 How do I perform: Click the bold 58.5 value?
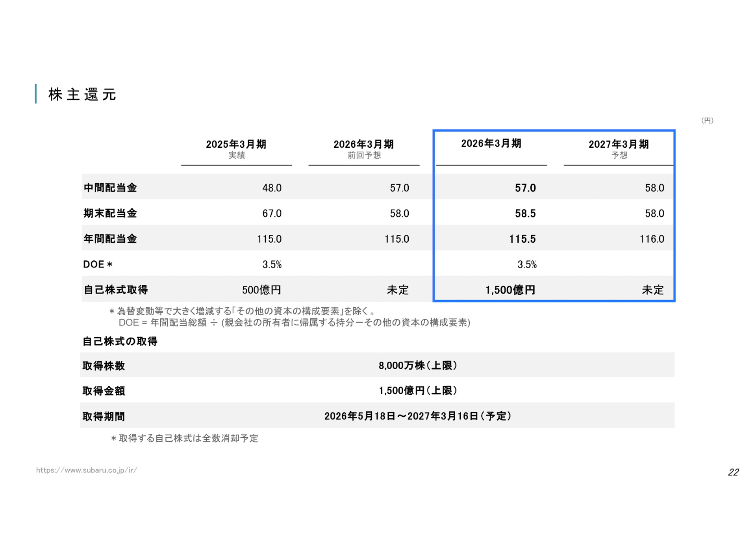tap(525, 214)
